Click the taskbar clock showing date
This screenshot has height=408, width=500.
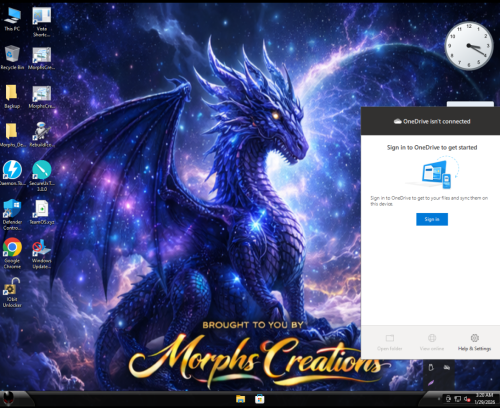point(484,399)
